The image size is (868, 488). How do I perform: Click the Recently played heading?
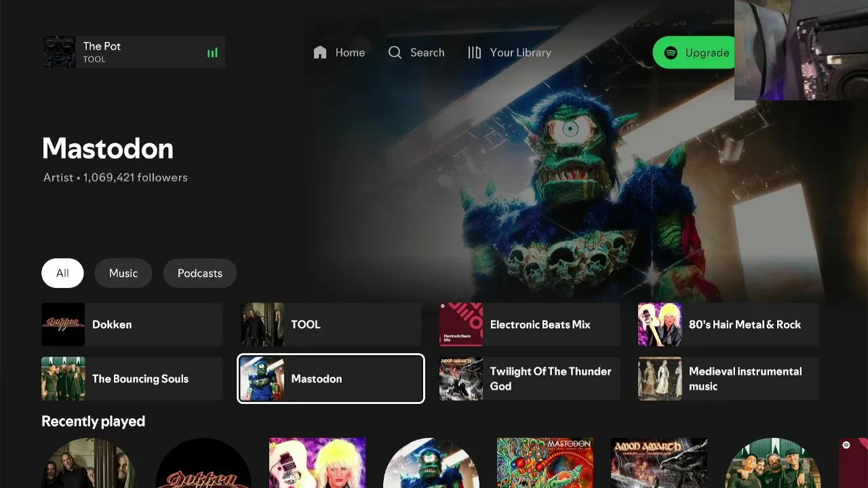[x=94, y=422]
